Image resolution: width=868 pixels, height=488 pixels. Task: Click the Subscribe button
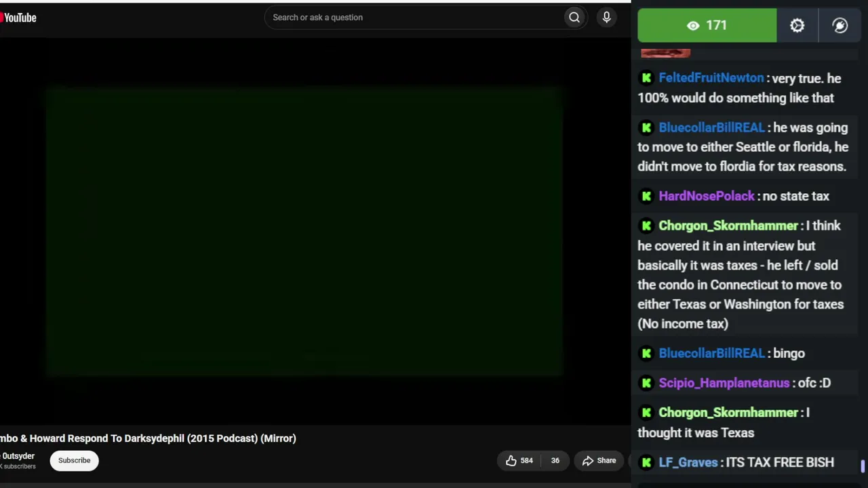click(x=74, y=460)
